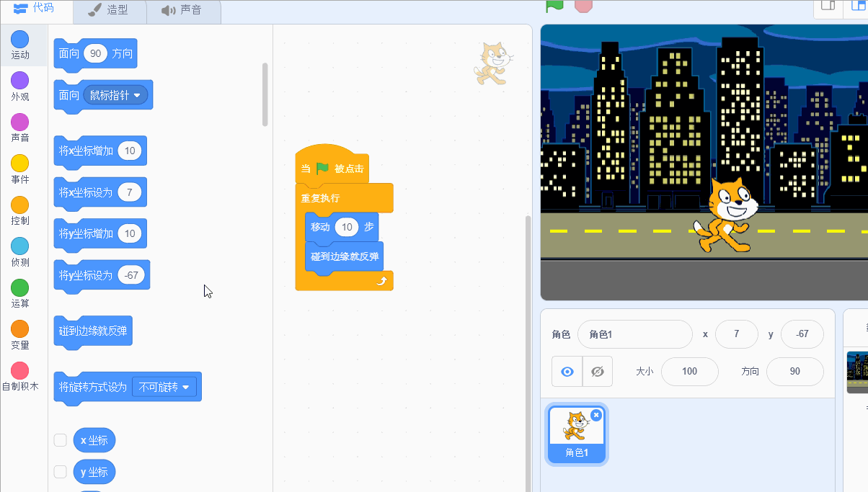Click the green flag to start
868x492 pixels.
[554, 5]
